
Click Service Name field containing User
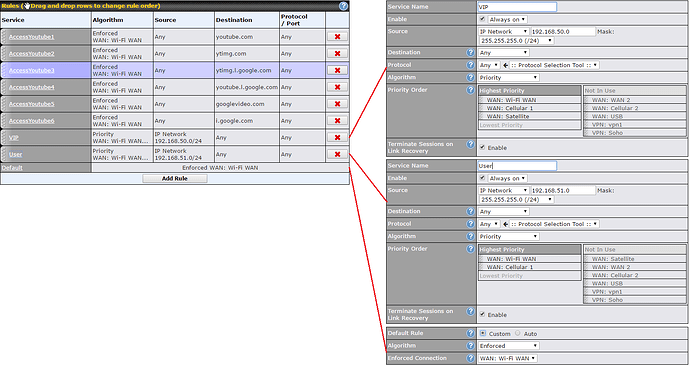click(518, 165)
